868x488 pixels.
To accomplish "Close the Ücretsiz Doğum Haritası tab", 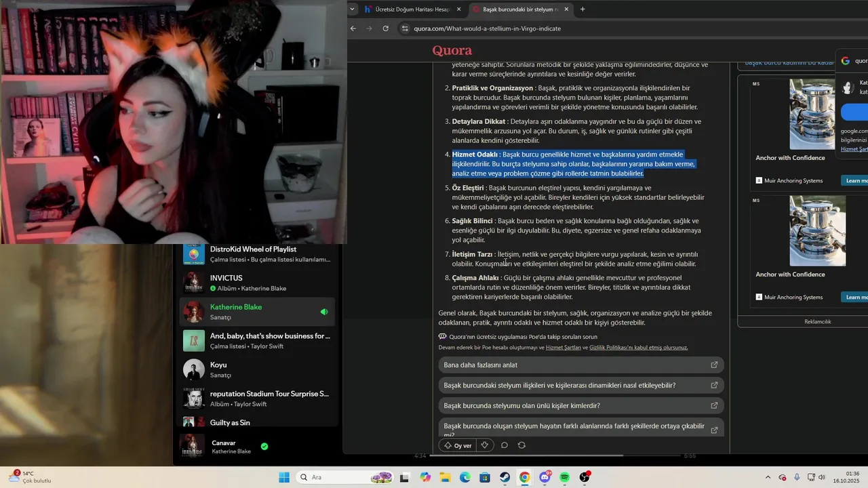I will [x=459, y=9].
